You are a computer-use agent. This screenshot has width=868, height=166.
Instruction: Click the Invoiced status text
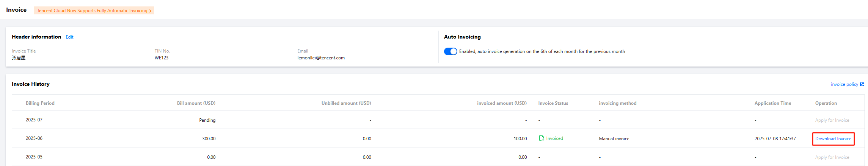[x=554, y=138]
